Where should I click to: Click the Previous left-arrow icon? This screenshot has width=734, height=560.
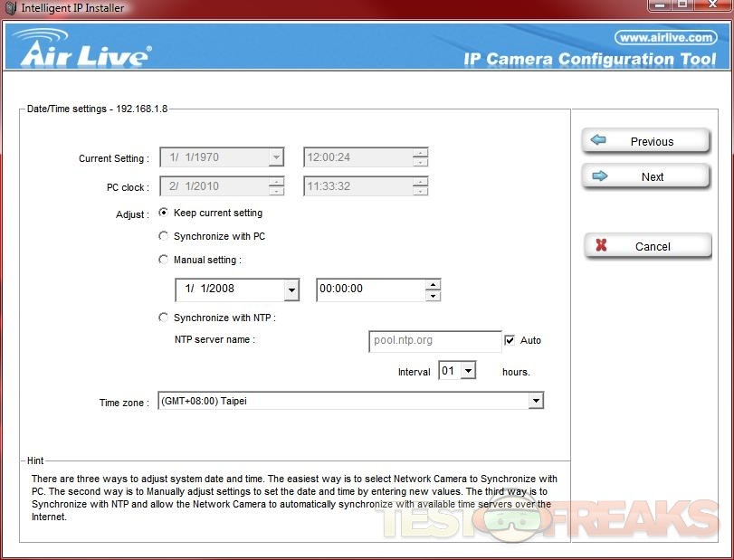[598, 141]
